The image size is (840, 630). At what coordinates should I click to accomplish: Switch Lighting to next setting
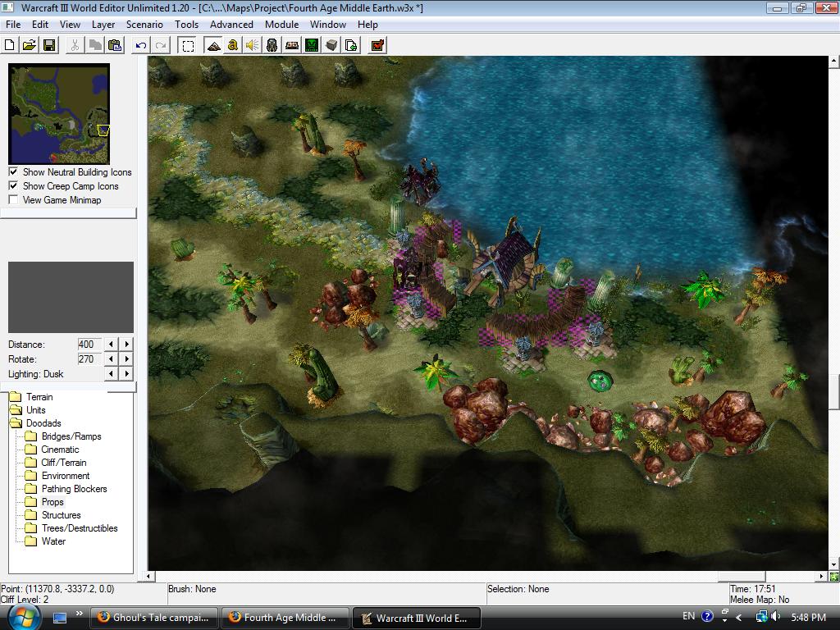127,374
